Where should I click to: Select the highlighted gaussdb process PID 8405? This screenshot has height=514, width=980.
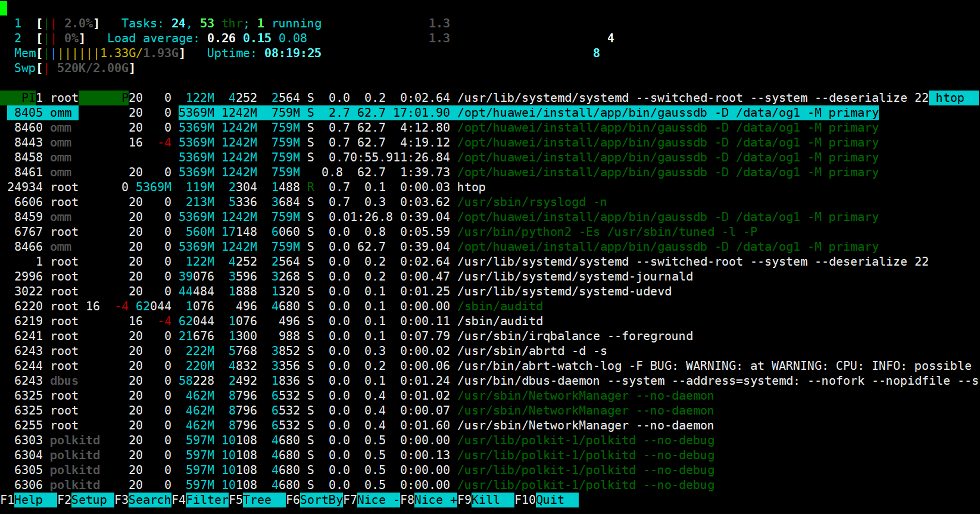443,113
